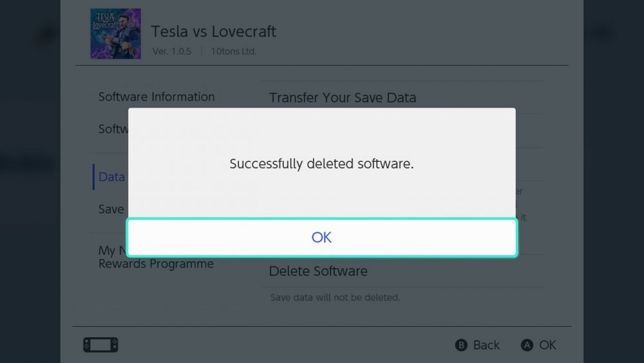This screenshot has width=644, height=363.
Task: Go back using the Back label
Action: tap(486, 345)
